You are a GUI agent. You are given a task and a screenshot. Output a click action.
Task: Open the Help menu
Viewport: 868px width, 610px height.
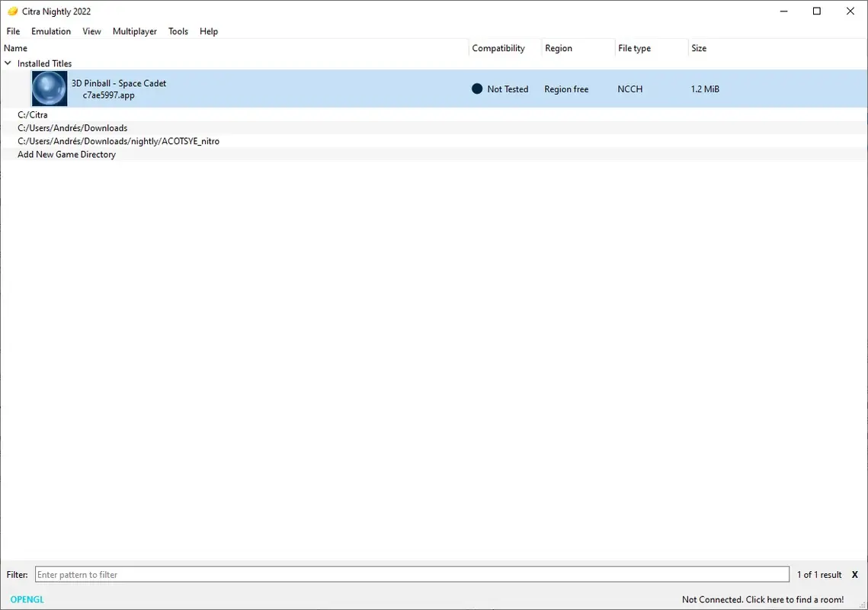(208, 31)
